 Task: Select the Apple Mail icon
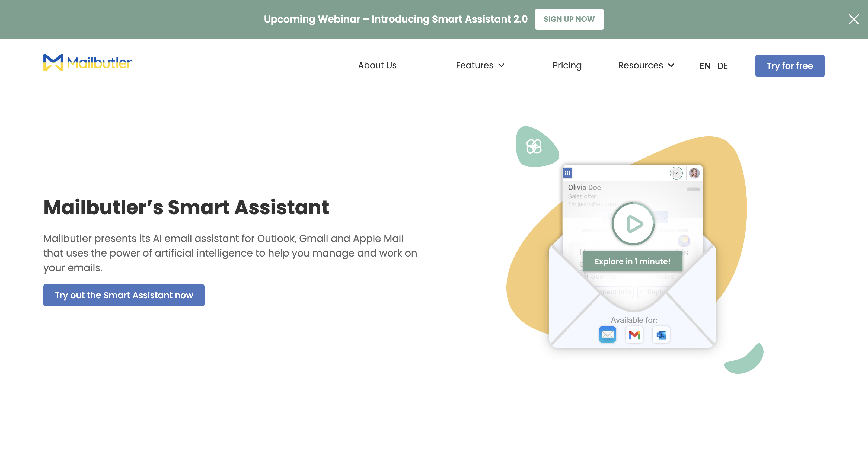pos(608,335)
